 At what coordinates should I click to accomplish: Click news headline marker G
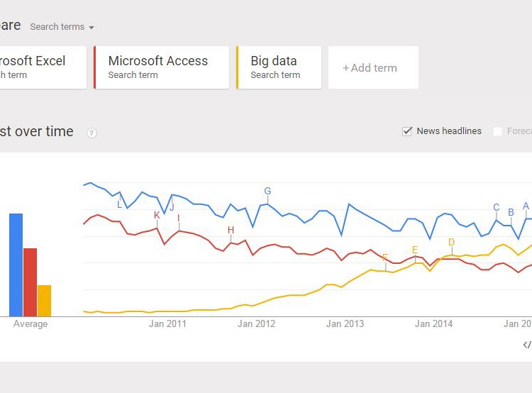tap(267, 192)
